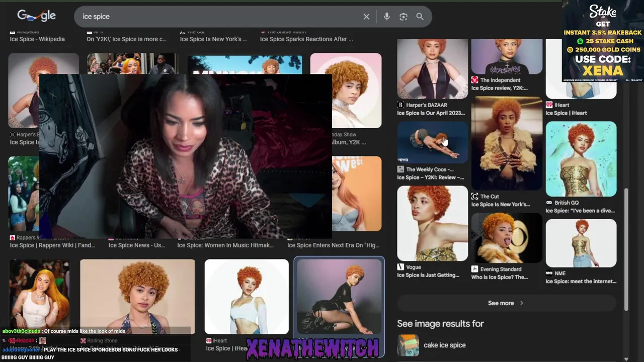
Task: Open the pink background curly hair thumbnail
Action: [x=346, y=90]
